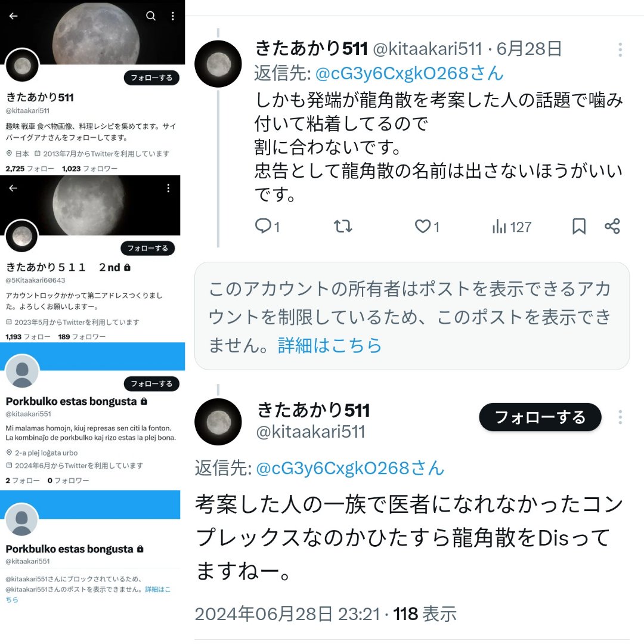The width and height of the screenshot is (644, 644).
Task: Open moon avatar of June 28 tweet
Action: pyautogui.click(x=218, y=64)
